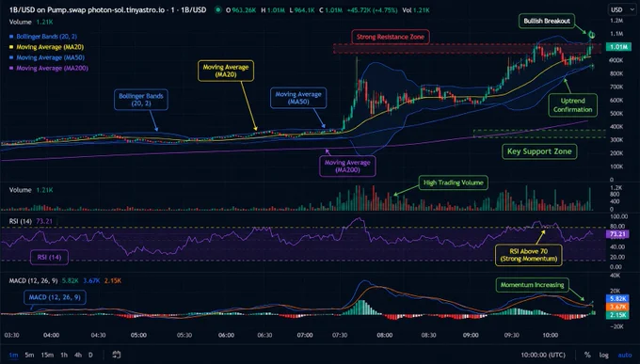Click the green market status dot
The width and height of the screenshot is (640, 364).
tap(218, 9)
